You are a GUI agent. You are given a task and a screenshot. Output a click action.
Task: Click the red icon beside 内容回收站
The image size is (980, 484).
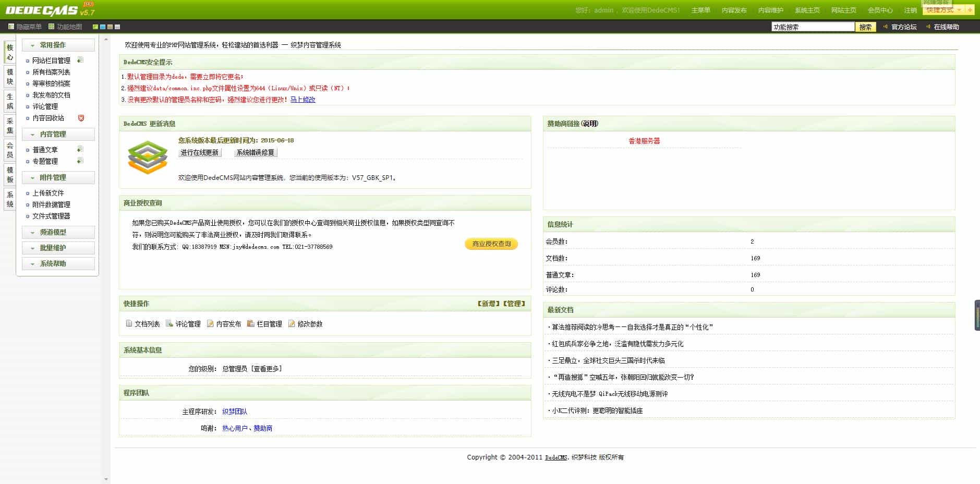click(81, 118)
